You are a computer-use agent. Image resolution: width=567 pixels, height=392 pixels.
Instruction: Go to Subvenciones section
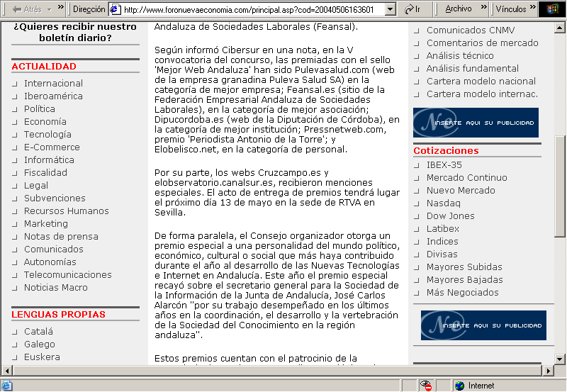coord(55,198)
